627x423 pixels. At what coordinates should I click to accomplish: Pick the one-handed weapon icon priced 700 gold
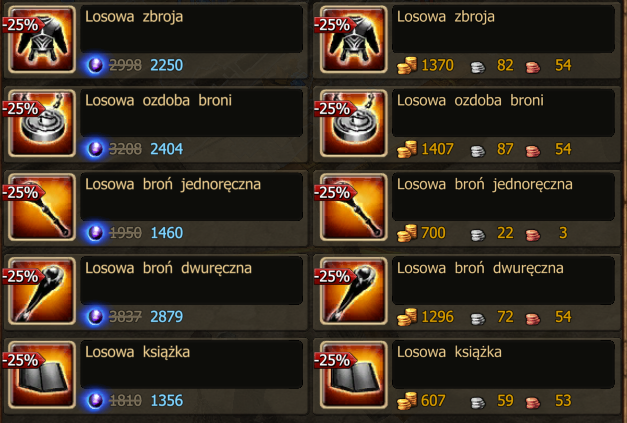coord(353,207)
